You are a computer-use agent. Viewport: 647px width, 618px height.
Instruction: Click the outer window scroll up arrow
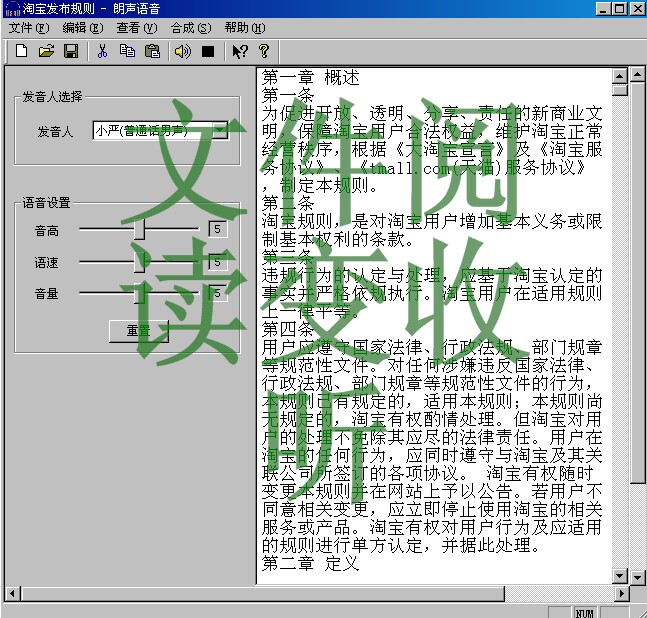click(x=638, y=75)
